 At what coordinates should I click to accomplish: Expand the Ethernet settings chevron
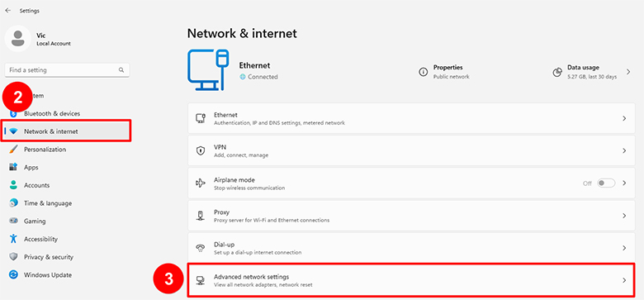[624, 118]
